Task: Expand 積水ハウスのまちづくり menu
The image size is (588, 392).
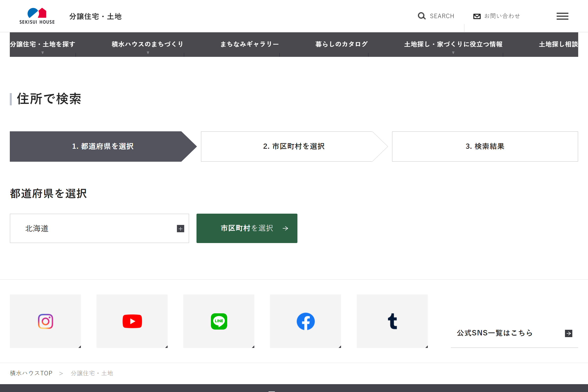Action: point(148,45)
